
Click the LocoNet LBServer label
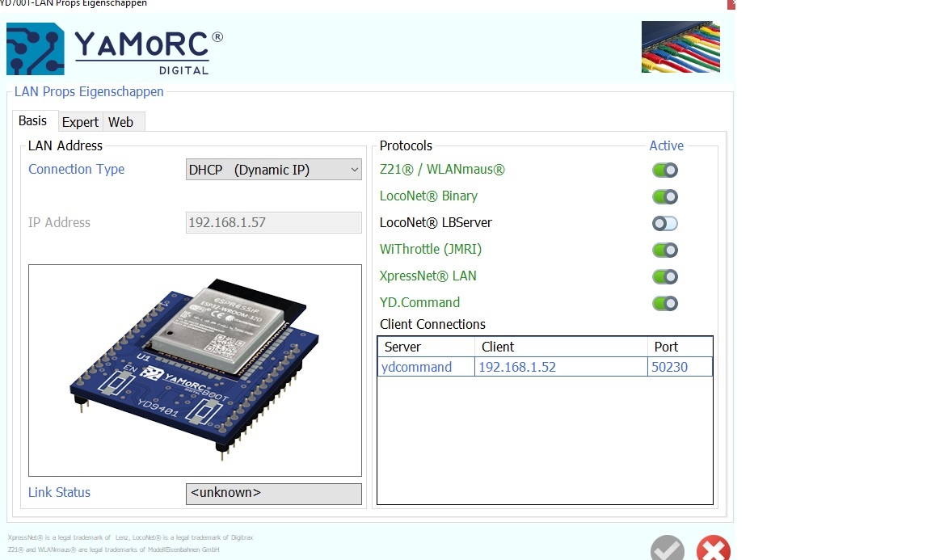(436, 223)
